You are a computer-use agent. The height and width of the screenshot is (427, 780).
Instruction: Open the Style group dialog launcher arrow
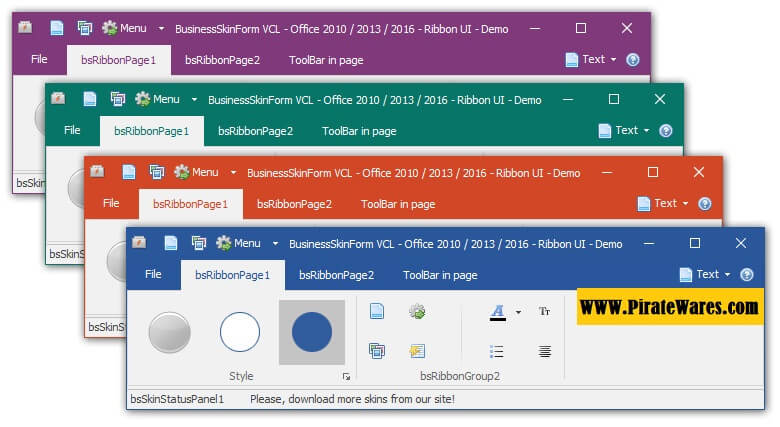[x=347, y=377]
